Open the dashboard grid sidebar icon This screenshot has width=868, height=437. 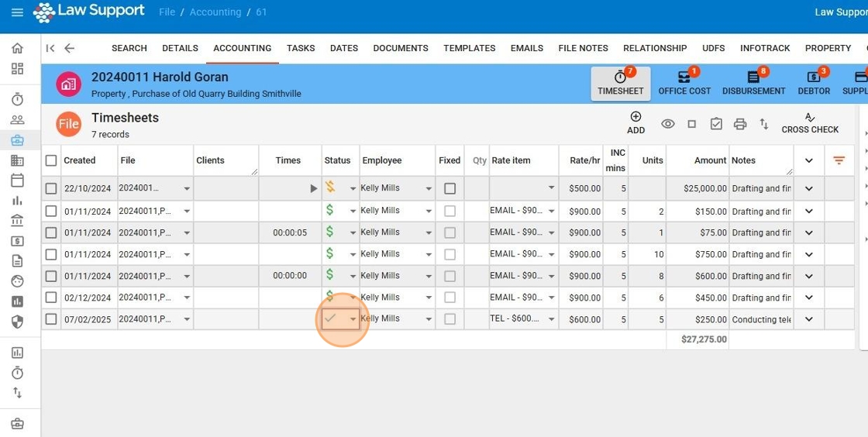click(17, 69)
